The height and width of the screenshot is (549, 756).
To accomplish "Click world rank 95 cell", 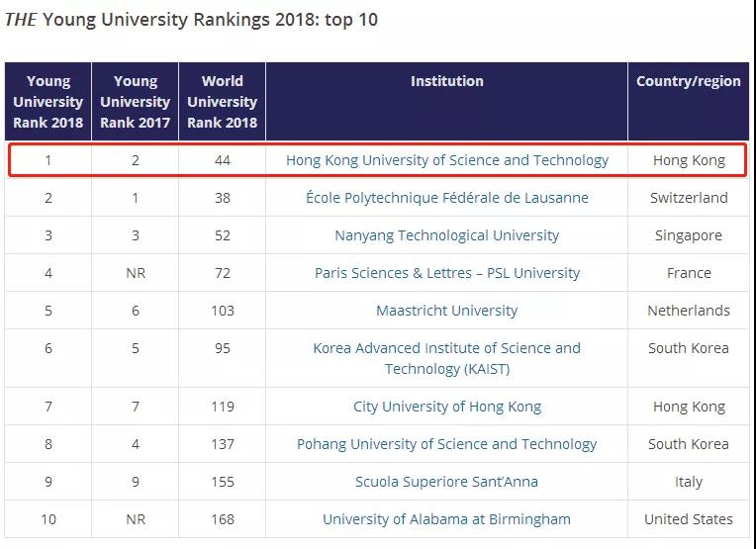I will [x=223, y=359].
